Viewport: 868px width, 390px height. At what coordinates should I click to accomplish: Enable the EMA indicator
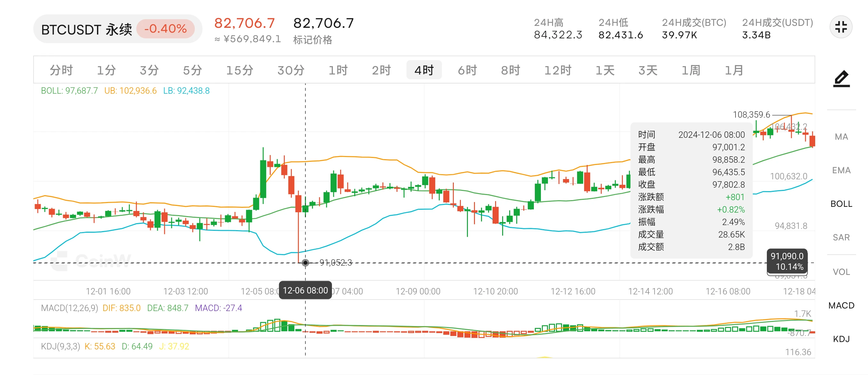pyautogui.click(x=841, y=170)
